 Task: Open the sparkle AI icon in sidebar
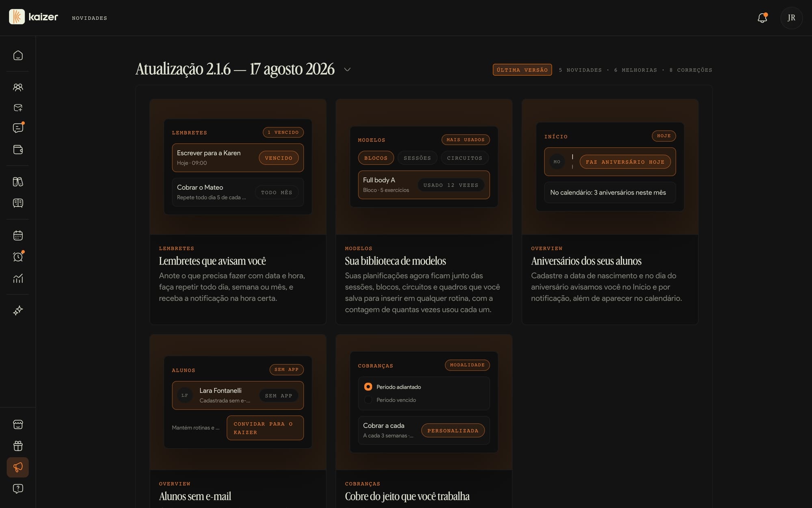coord(18,310)
